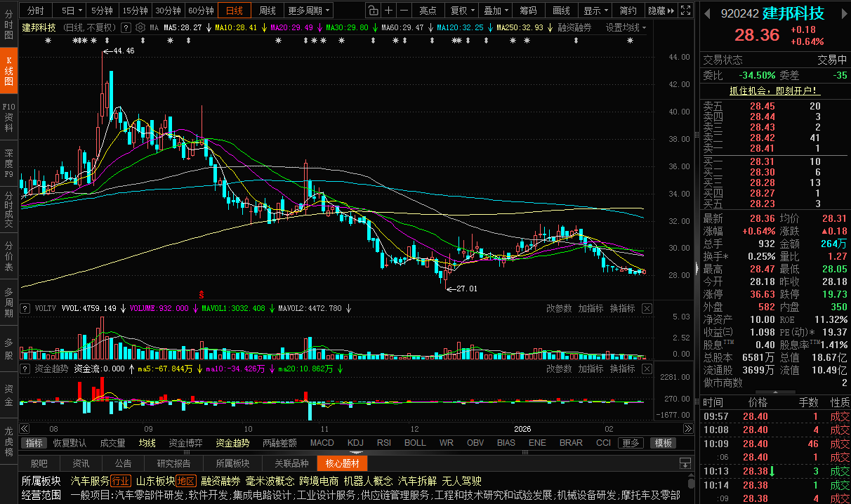The image size is (851, 504).
Task: Click 加指标 in 资金趋势 panel
Action: tap(591, 369)
